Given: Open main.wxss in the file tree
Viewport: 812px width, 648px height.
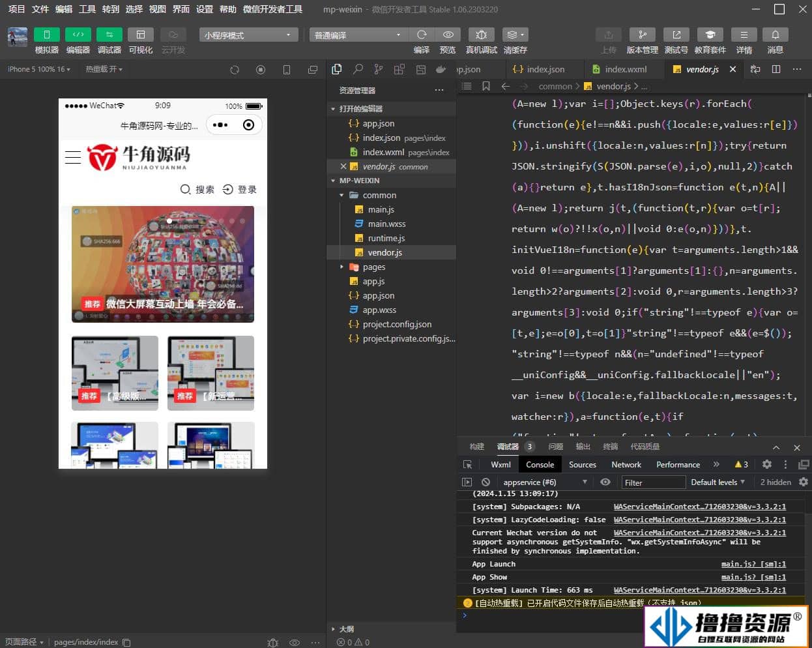Looking at the screenshot, I should 391,224.
